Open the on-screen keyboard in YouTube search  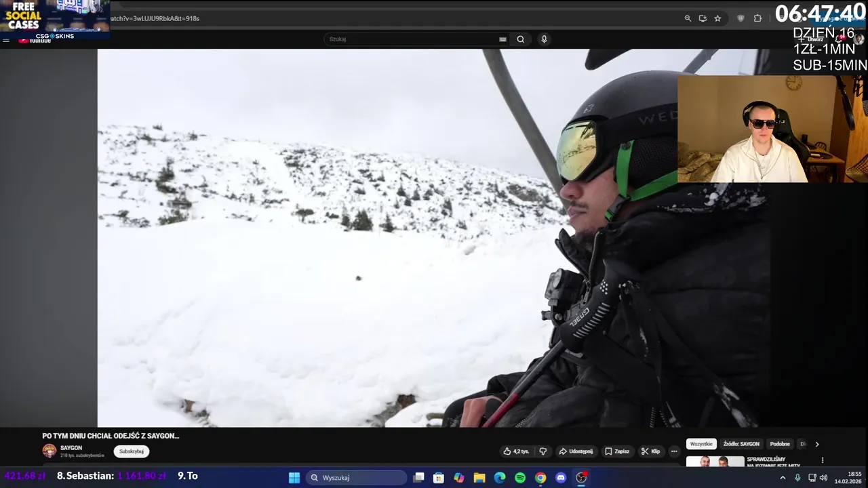(502, 39)
